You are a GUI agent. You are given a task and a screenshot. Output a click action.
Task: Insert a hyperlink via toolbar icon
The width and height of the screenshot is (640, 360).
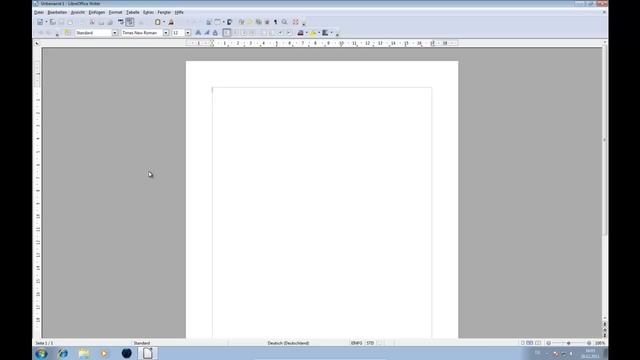(209, 22)
